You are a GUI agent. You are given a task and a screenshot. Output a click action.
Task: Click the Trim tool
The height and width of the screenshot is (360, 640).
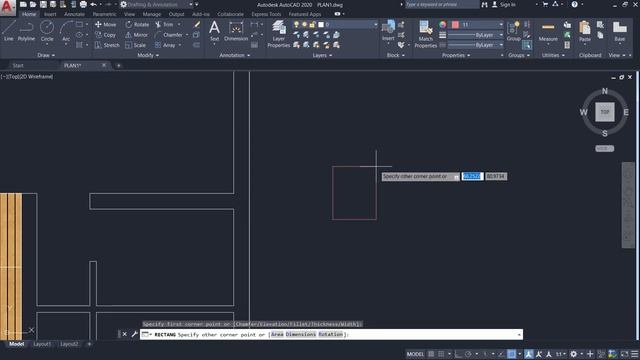[164, 24]
